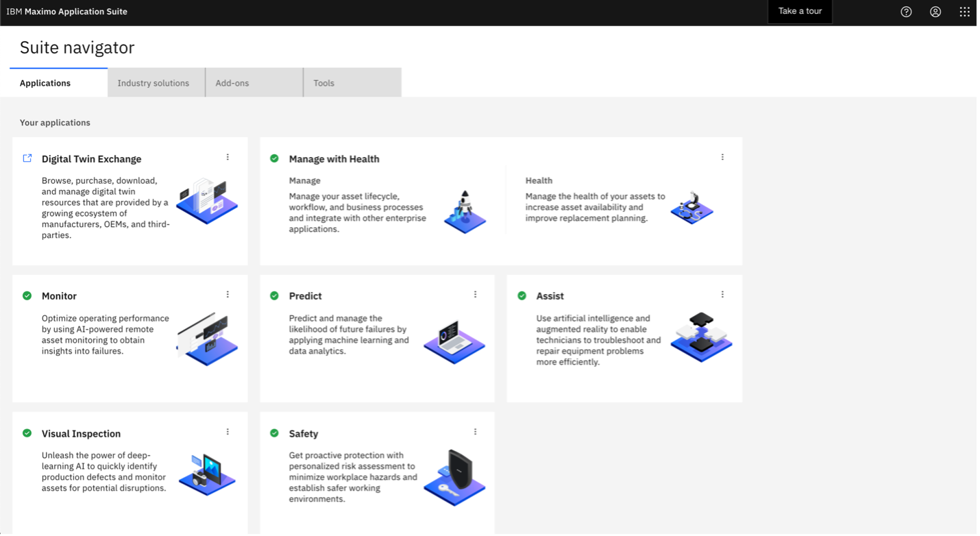Viewport: 980px width, 536px height.
Task: Click the Safety card description text
Action: [x=353, y=477]
